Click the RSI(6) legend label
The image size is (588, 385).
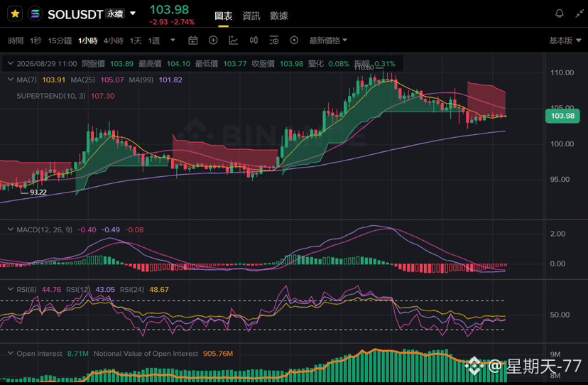pos(26,290)
